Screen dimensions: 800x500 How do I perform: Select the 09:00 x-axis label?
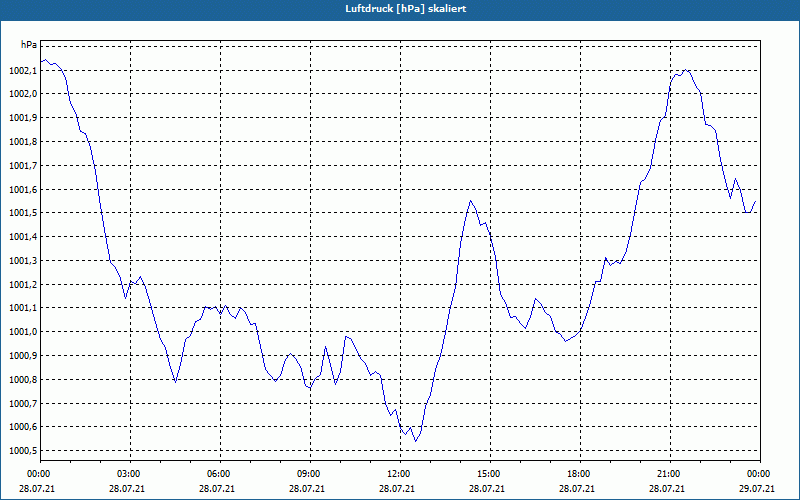pos(308,474)
